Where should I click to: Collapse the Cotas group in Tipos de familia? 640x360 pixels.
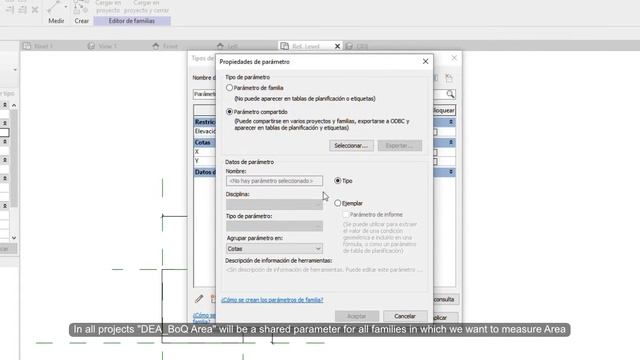click(451, 142)
